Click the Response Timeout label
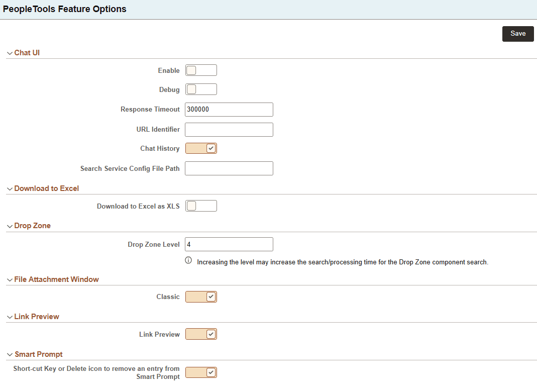The image size is (537, 392). [x=150, y=110]
